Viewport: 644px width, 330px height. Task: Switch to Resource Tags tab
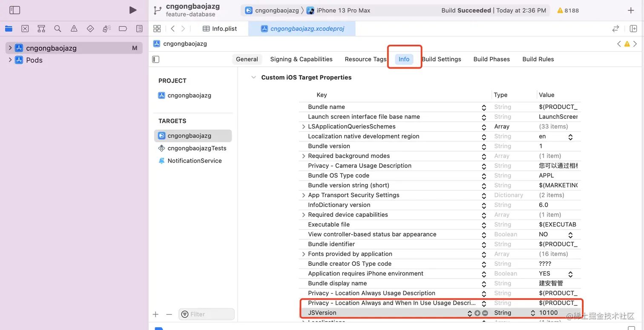point(365,59)
